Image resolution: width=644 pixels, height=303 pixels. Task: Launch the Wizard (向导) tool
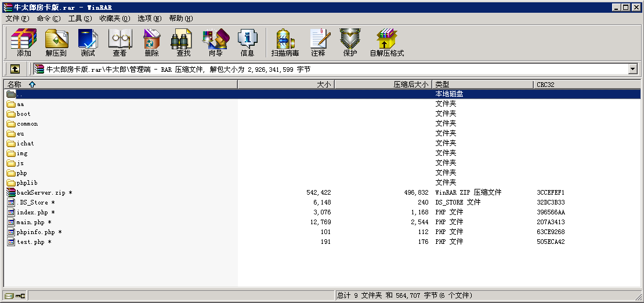(x=215, y=43)
